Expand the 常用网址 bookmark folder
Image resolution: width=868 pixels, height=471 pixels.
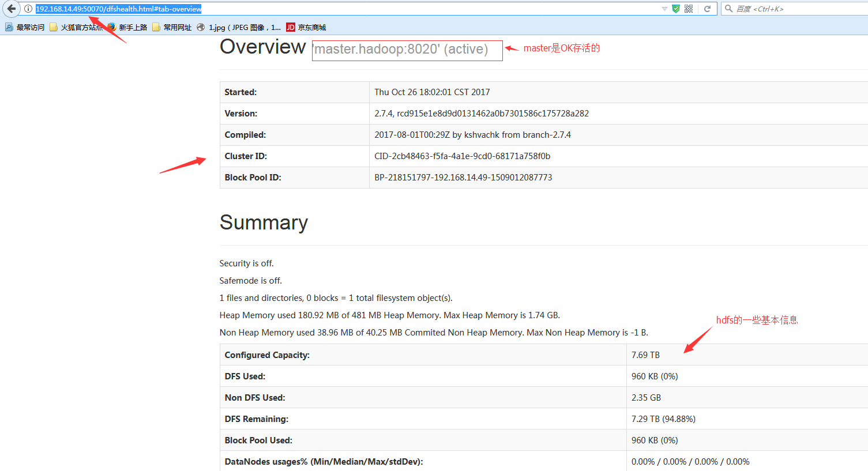pyautogui.click(x=172, y=27)
